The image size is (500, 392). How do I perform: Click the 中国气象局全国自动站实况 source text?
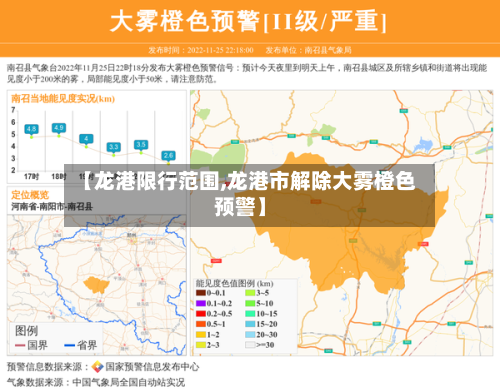(129, 382)
